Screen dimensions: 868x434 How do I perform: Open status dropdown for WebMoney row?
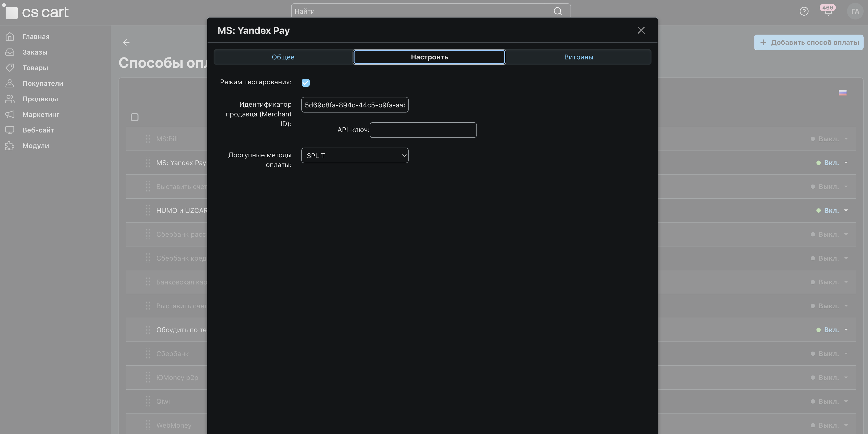point(829,425)
